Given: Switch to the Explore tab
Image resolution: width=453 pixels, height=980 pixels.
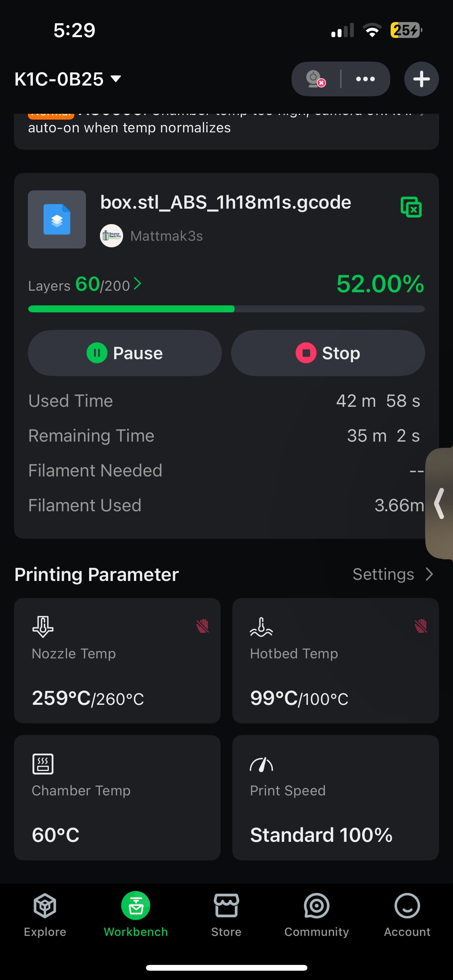Looking at the screenshot, I should click(45, 914).
